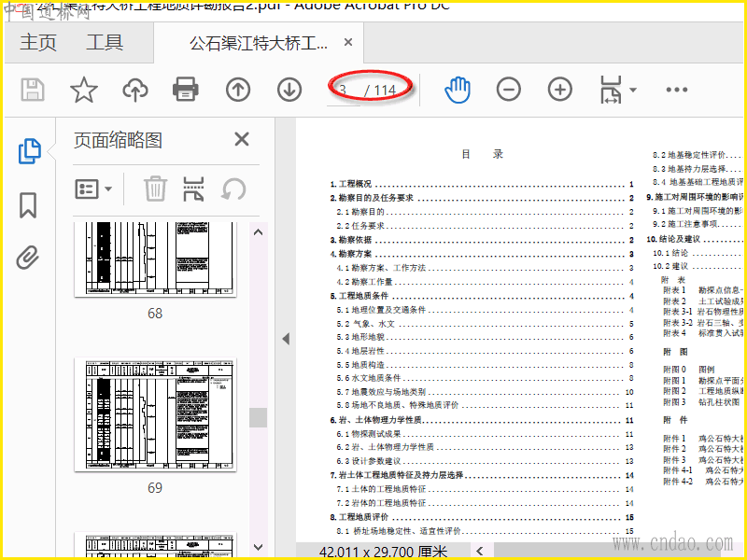Upload file to cloud icon
Viewport: 747px width, 560px height.
pyautogui.click(x=135, y=90)
